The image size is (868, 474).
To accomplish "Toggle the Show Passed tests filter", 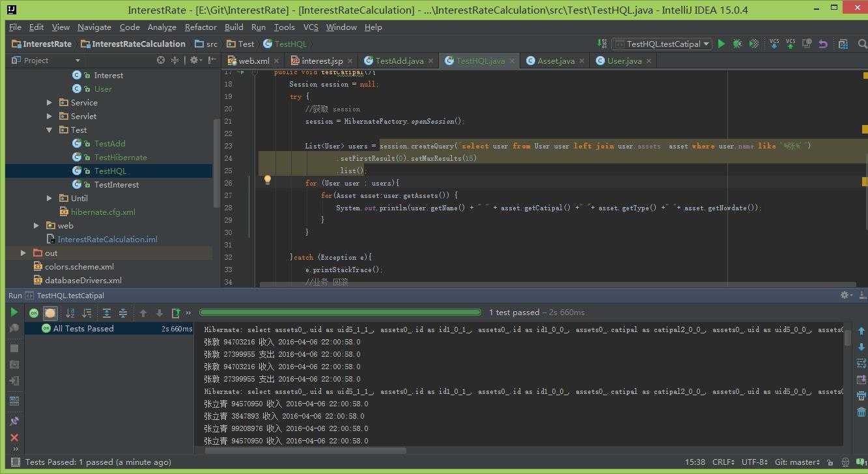I will pyautogui.click(x=34, y=313).
